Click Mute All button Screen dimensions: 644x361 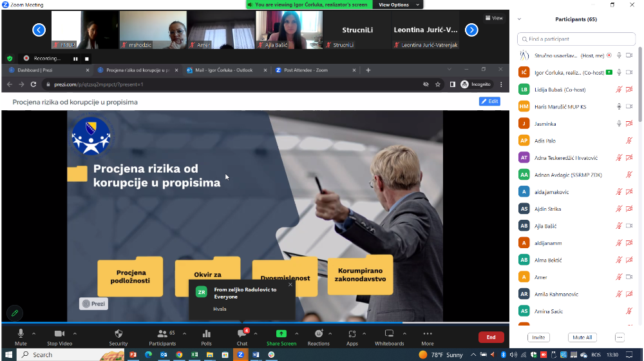[x=582, y=338]
